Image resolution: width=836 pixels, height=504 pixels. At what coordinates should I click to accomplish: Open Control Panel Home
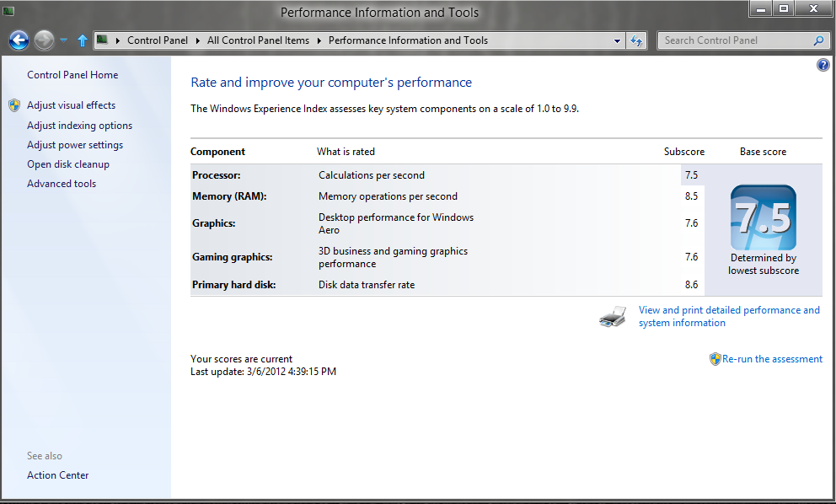click(72, 75)
